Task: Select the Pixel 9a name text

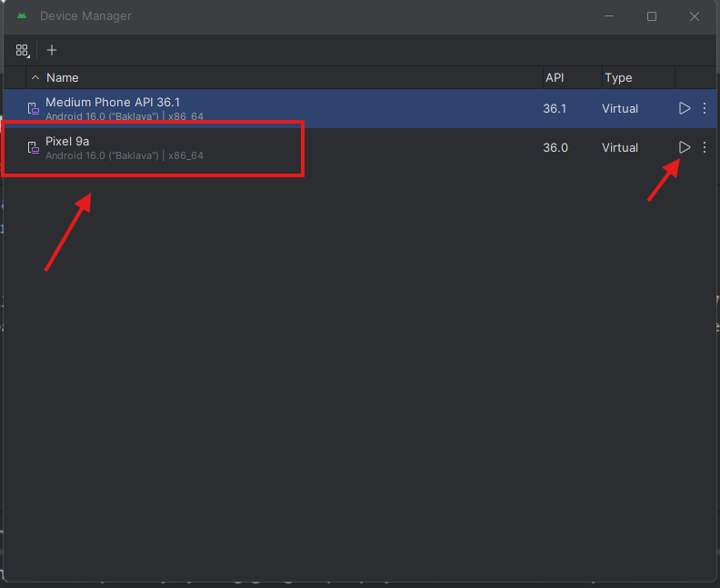Action: click(x=67, y=141)
